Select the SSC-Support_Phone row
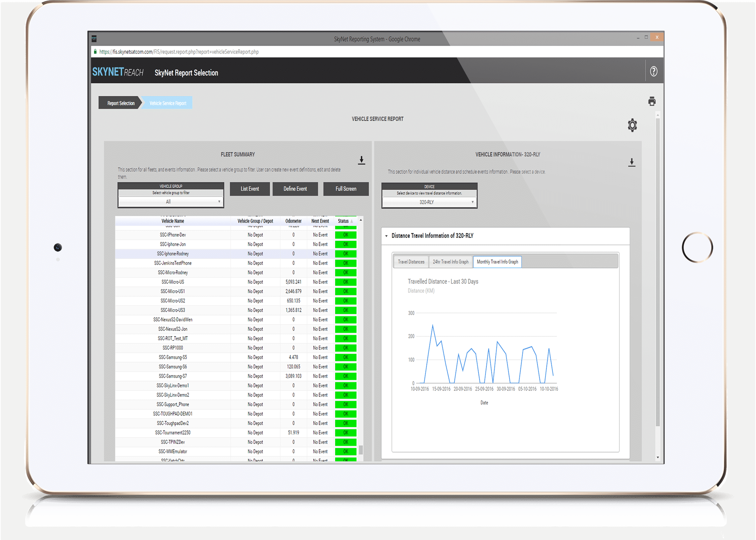 [x=236, y=405]
